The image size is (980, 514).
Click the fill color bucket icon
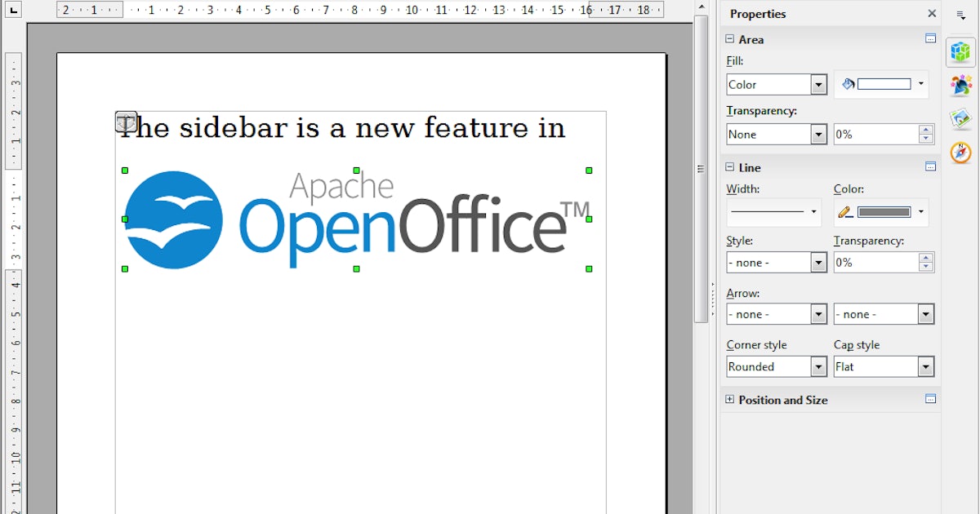[x=848, y=84]
